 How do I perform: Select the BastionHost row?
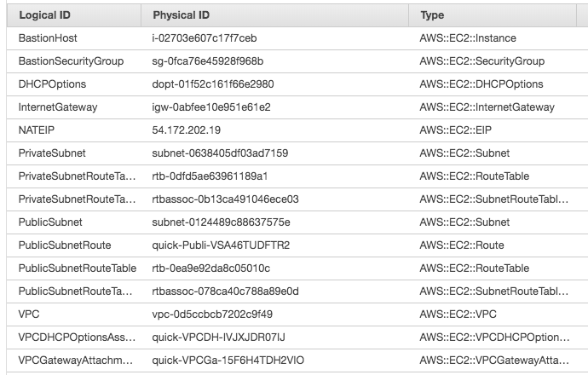point(297,38)
